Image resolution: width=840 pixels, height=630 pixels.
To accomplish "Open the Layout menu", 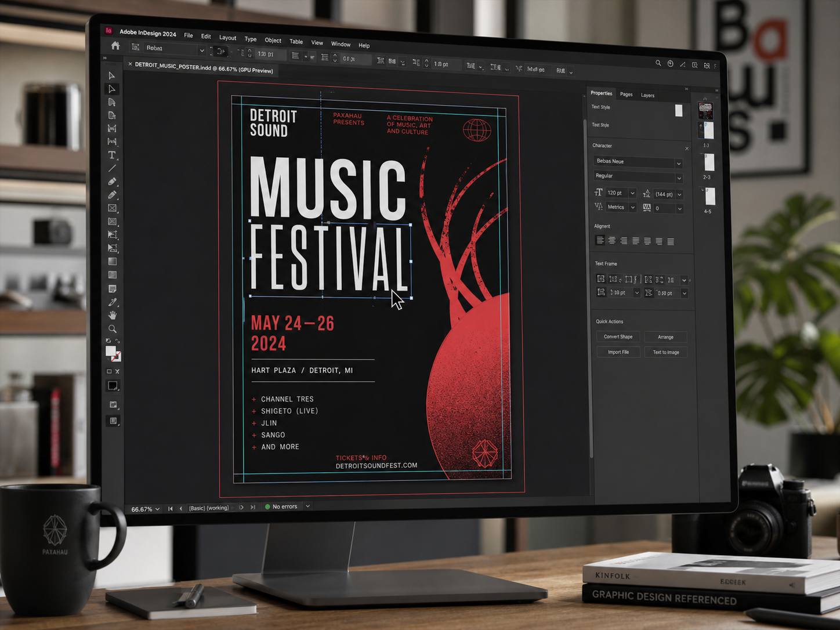I will pos(227,38).
